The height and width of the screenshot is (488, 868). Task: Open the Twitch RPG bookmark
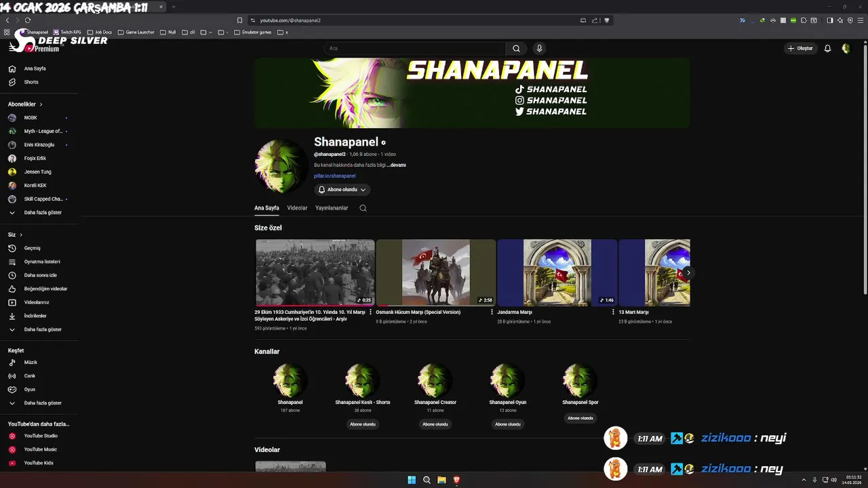[67, 32]
